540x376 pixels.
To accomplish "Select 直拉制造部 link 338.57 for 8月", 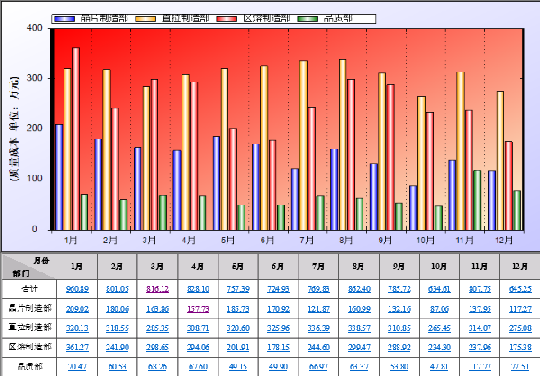I will 359,328.
